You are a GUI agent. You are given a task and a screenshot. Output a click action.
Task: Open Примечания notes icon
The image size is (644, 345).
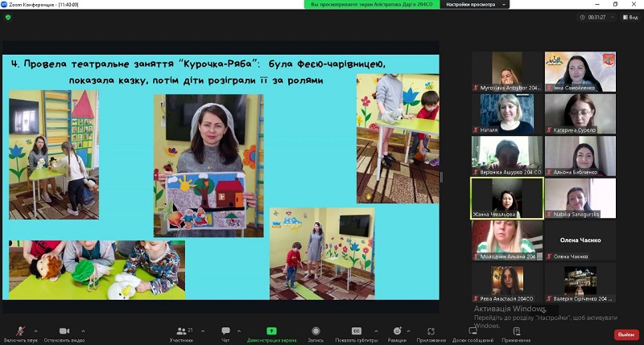(x=516, y=332)
